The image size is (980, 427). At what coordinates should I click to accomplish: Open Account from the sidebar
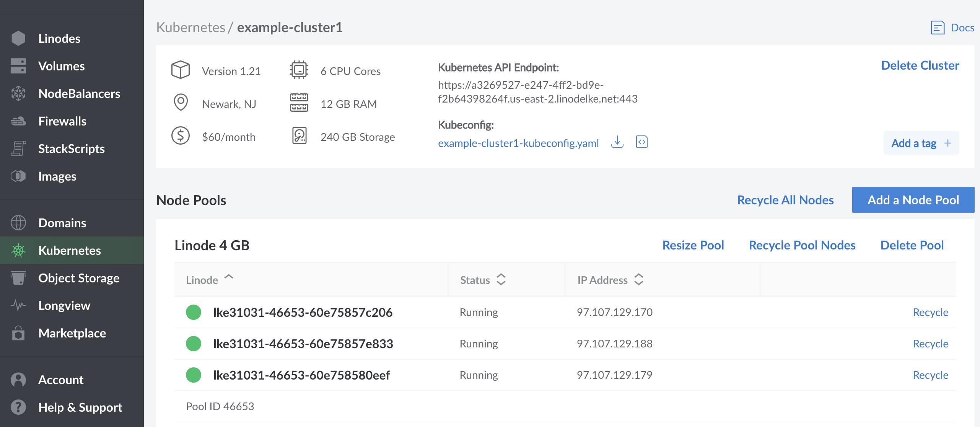click(x=18, y=380)
